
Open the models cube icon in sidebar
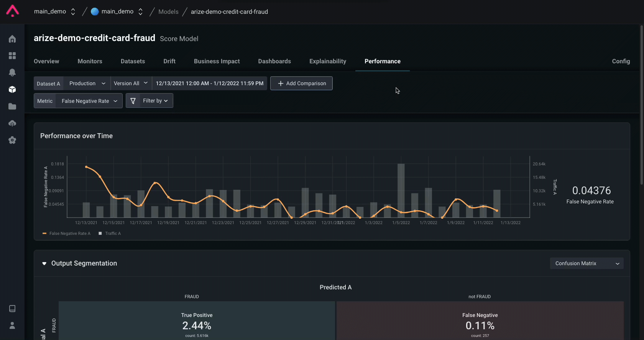click(12, 89)
